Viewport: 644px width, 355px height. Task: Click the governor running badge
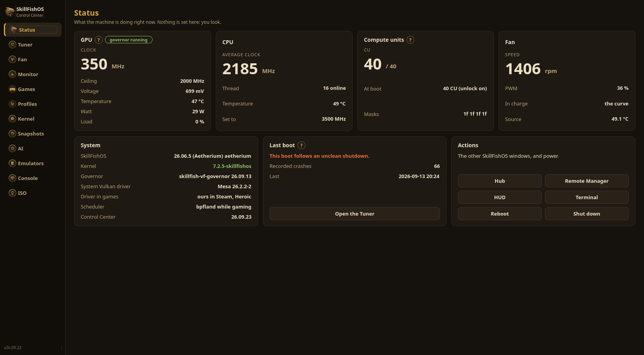(129, 40)
